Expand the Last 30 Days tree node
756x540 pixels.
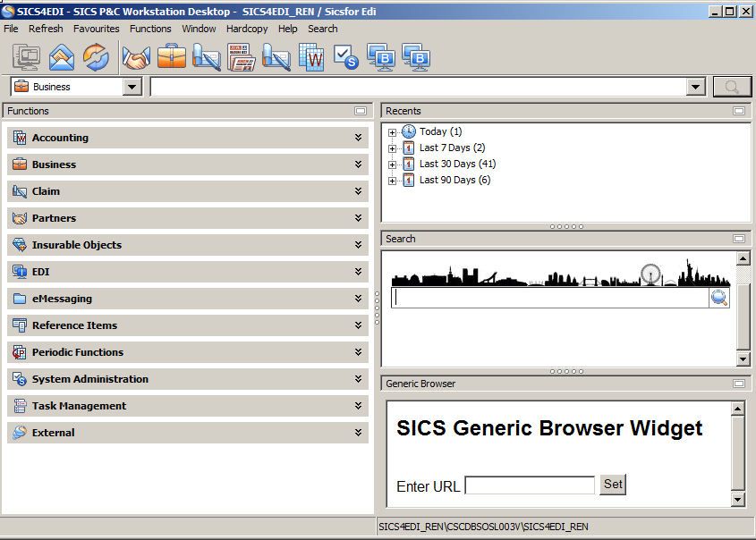coord(392,165)
